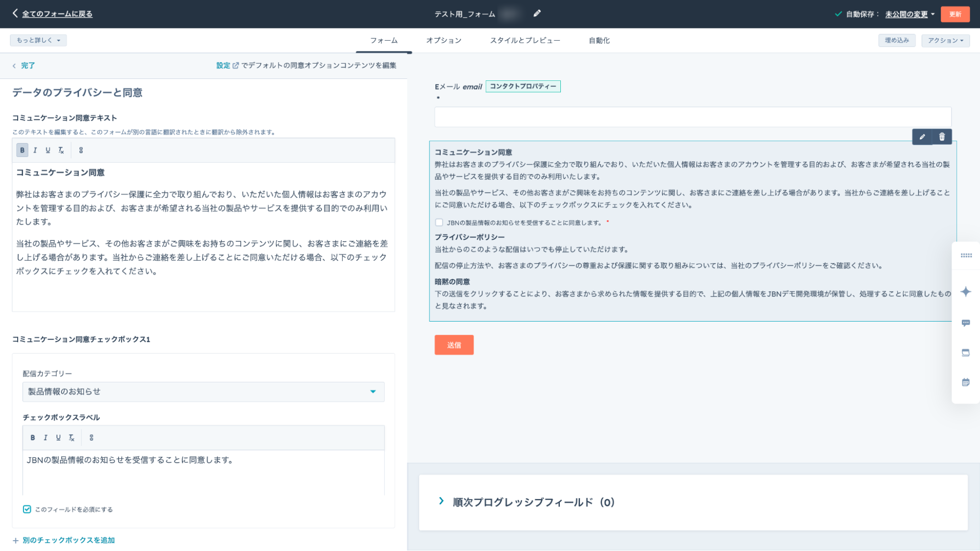Click the プライバシーポリシー heading in preview
Viewport: 980px width, 551px height.
point(470,237)
